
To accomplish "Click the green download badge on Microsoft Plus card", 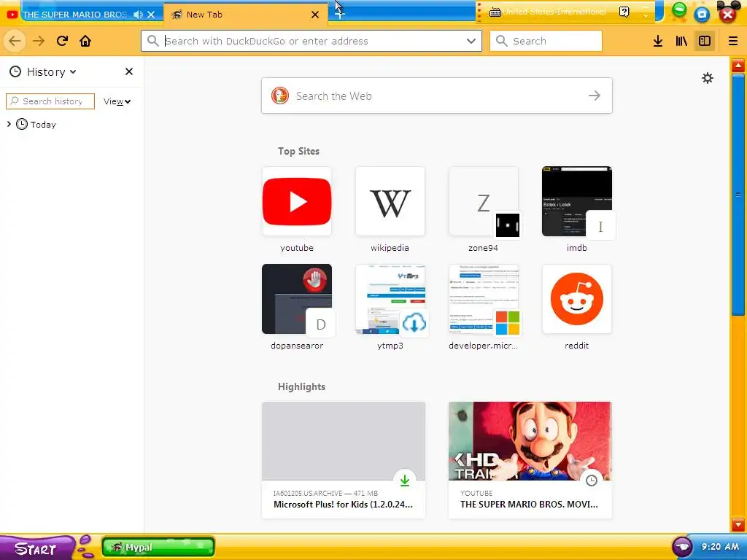I will point(404,480).
